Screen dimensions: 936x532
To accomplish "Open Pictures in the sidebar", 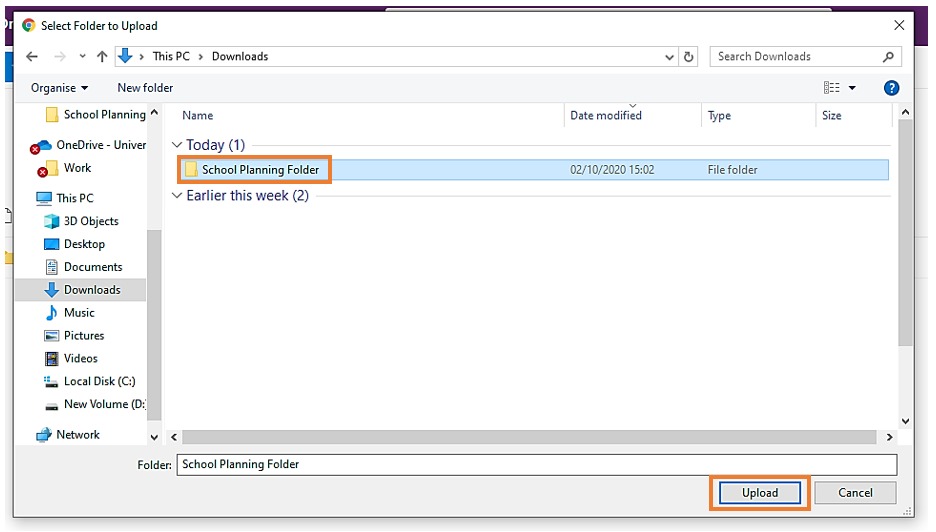I will [84, 336].
